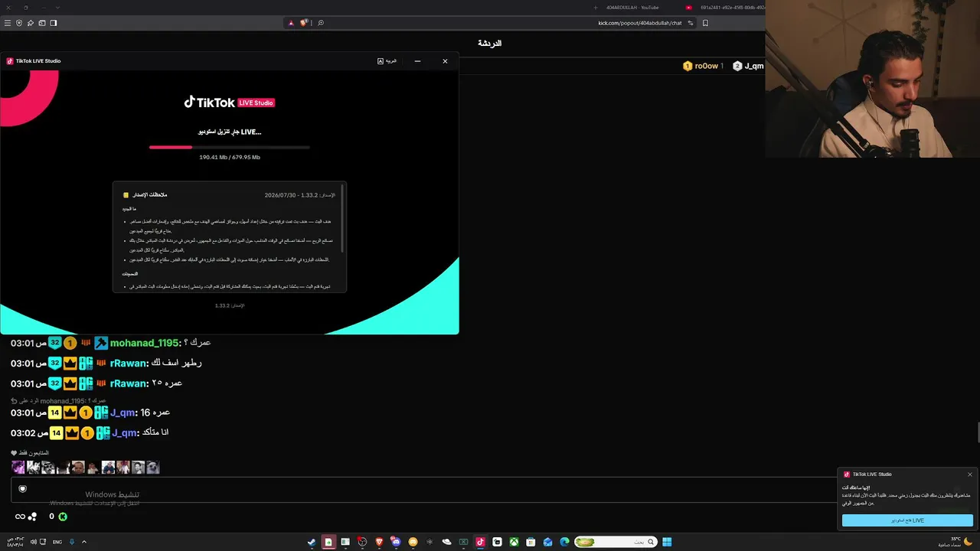
Task: Open the Microsoft Edge taskbar icon
Action: pos(564,542)
